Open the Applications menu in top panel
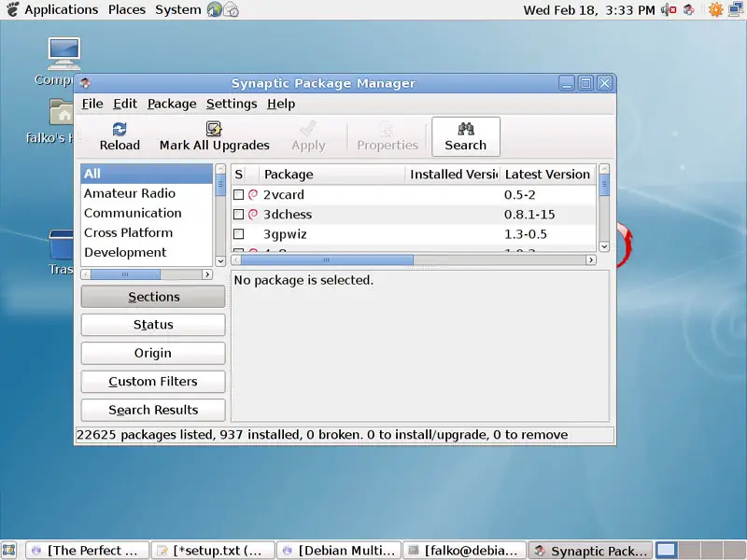 pos(61,9)
